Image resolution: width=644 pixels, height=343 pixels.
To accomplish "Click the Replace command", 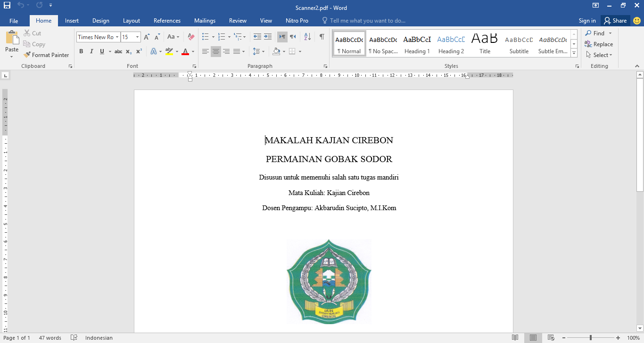I will [603, 44].
